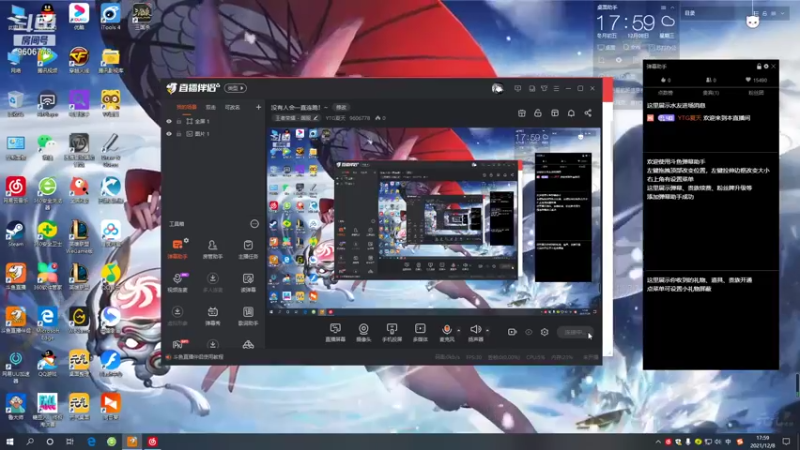Click the white cat widget on the desktop

point(753,21)
